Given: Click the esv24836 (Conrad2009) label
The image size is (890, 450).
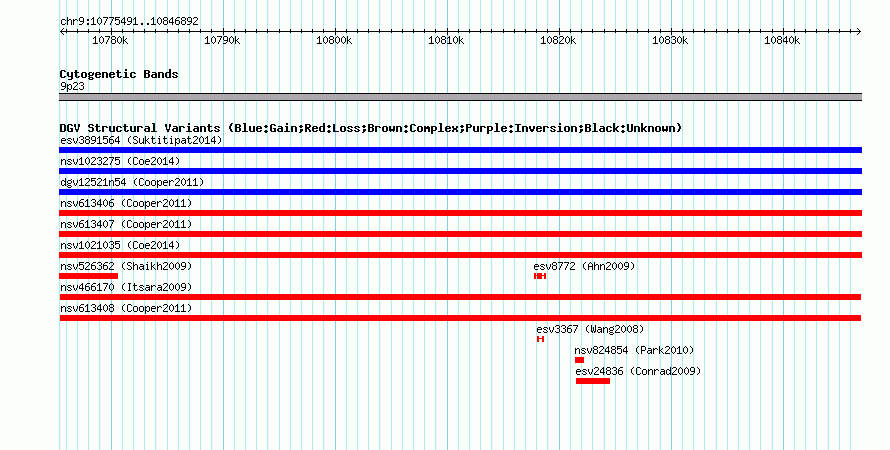Looking at the screenshot, I should point(638,371).
